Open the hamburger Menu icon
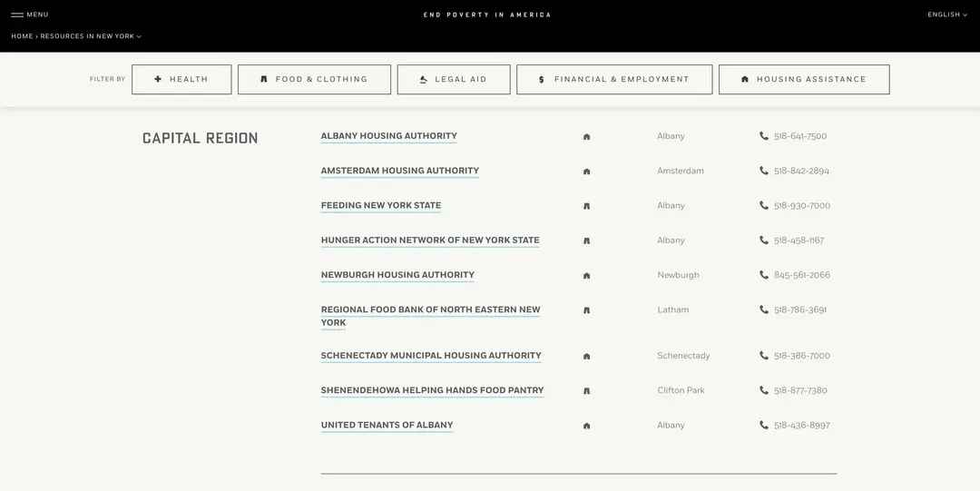Screen dimensions: 980x491 [x=17, y=15]
